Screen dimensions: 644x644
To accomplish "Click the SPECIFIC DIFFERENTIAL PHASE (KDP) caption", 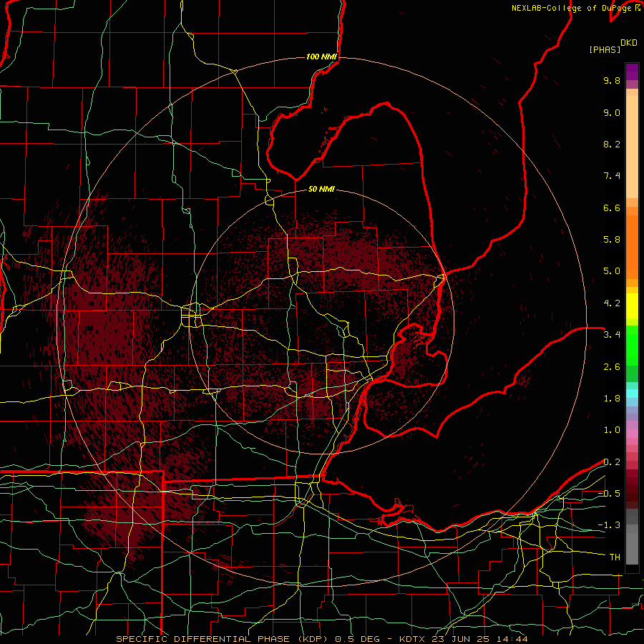I will 222,639.
